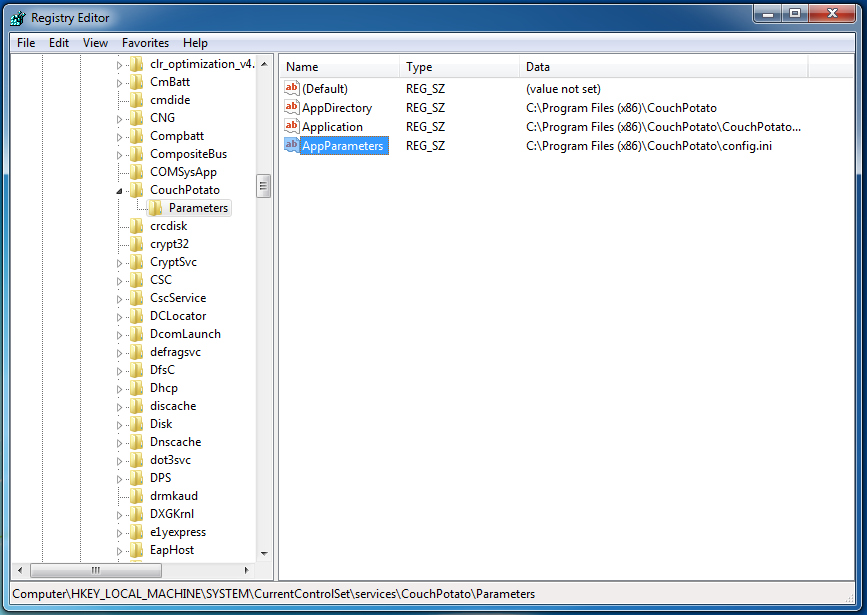The height and width of the screenshot is (615, 867).
Task: Expand the CNG key
Action: [x=119, y=119]
